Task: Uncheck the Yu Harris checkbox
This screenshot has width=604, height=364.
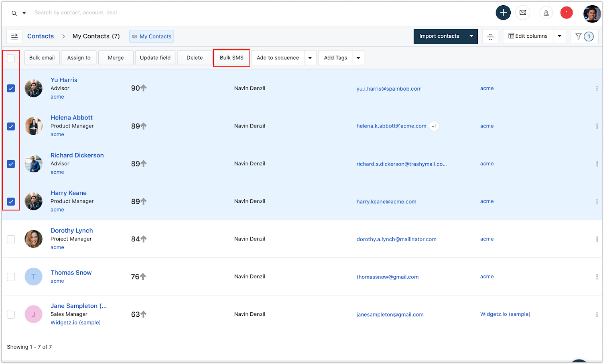Action: 11,88
